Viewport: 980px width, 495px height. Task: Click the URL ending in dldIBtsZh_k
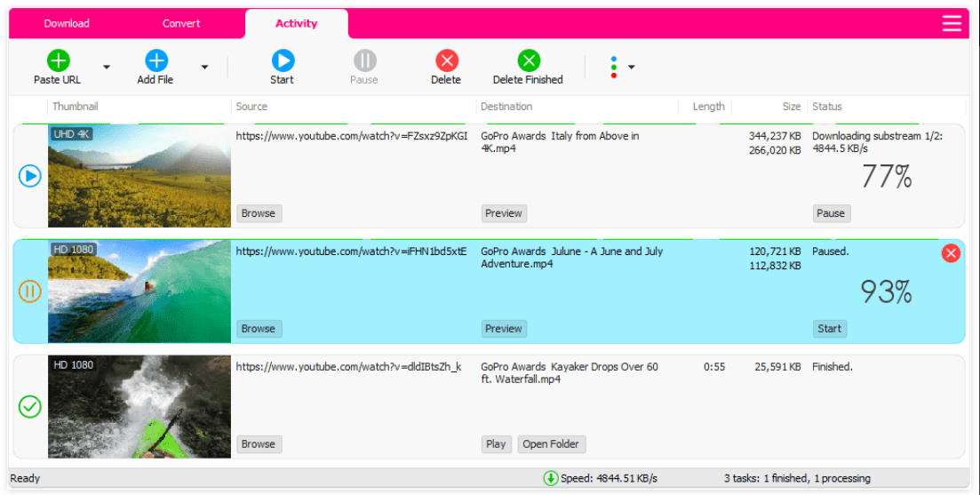click(349, 367)
